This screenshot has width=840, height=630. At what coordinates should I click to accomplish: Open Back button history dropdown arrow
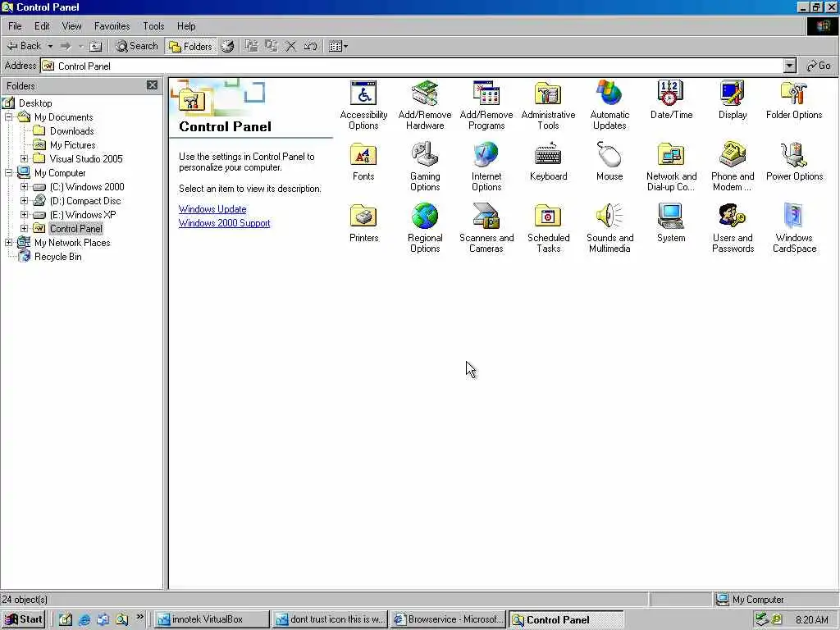pyautogui.click(x=50, y=46)
